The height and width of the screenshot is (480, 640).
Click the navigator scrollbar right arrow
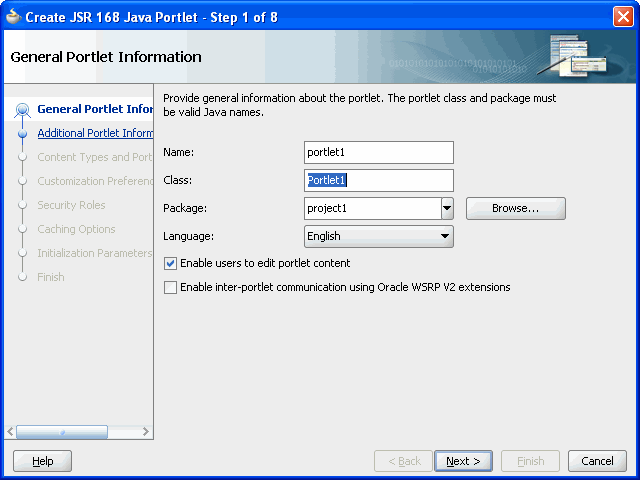tap(146, 431)
